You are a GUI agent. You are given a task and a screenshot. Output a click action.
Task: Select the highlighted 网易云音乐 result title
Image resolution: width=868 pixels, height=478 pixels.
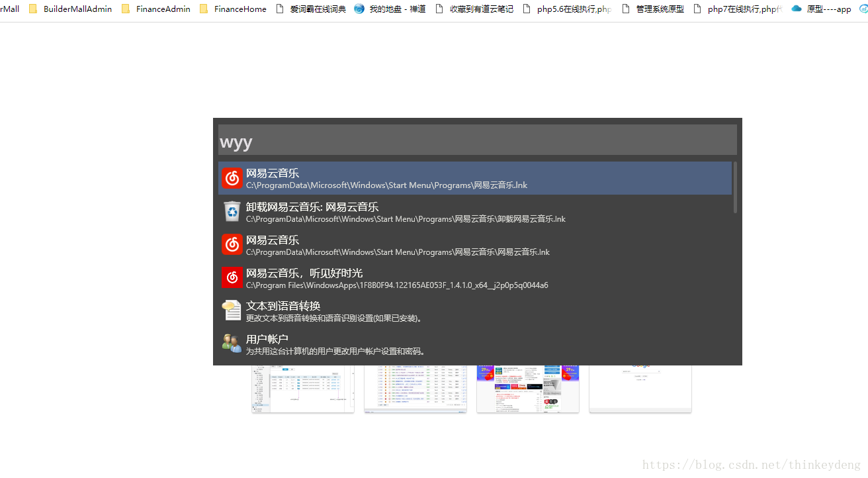click(273, 173)
